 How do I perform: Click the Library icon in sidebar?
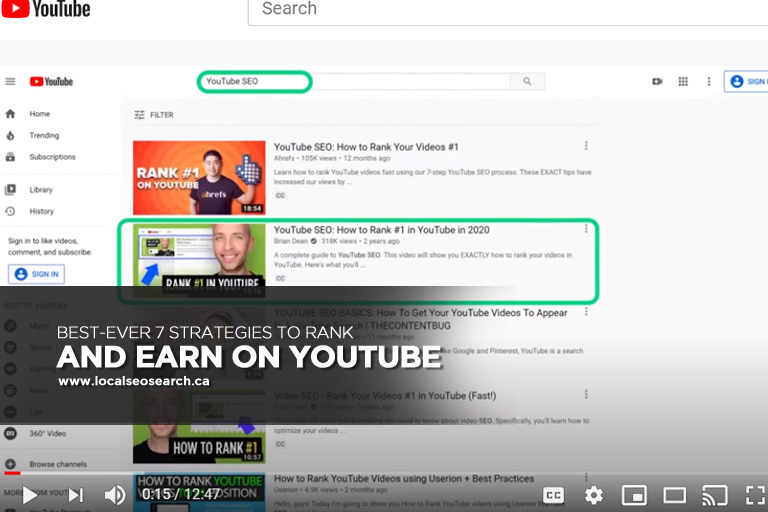10,190
